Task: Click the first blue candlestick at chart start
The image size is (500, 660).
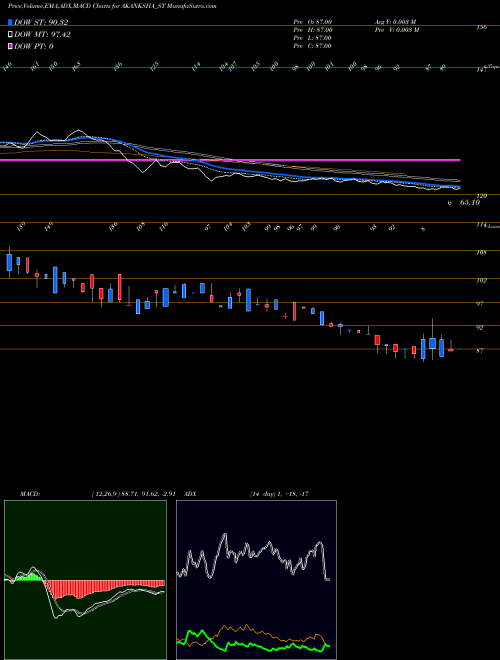Action: pos(9,262)
